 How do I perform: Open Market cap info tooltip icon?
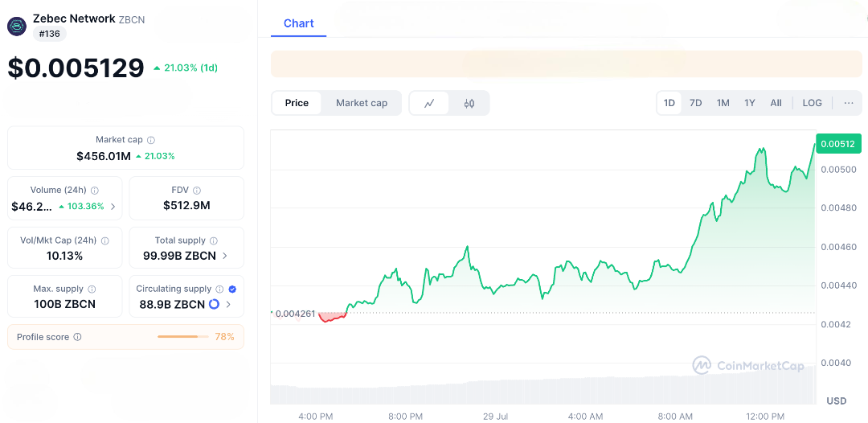click(150, 140)
